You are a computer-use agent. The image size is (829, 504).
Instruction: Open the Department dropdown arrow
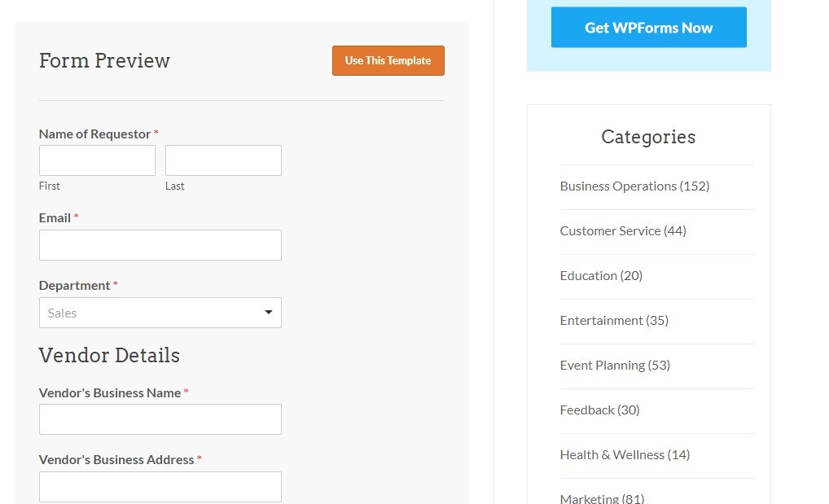click(268, 313)
